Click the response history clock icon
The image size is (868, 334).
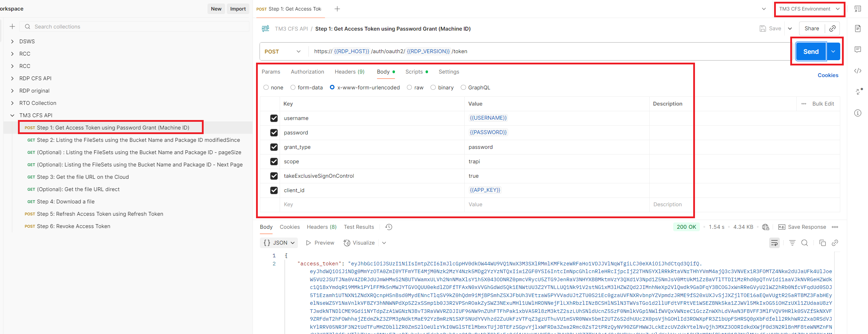tap(389, 227)
